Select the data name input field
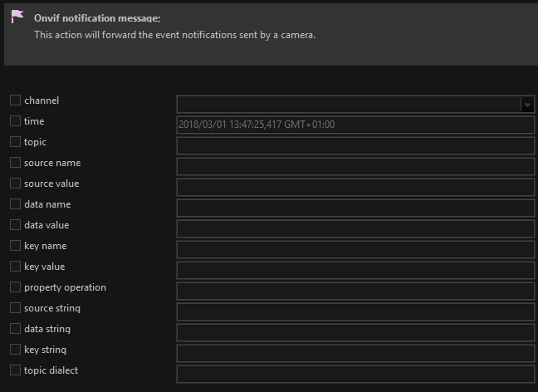Image resolution: width=538 pixels, height=392 pixels. [x=355, y=208]
